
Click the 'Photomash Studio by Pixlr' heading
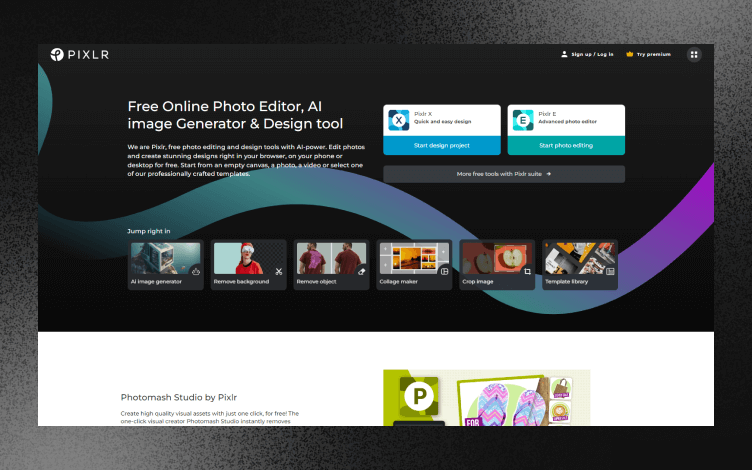pos(178,397)
